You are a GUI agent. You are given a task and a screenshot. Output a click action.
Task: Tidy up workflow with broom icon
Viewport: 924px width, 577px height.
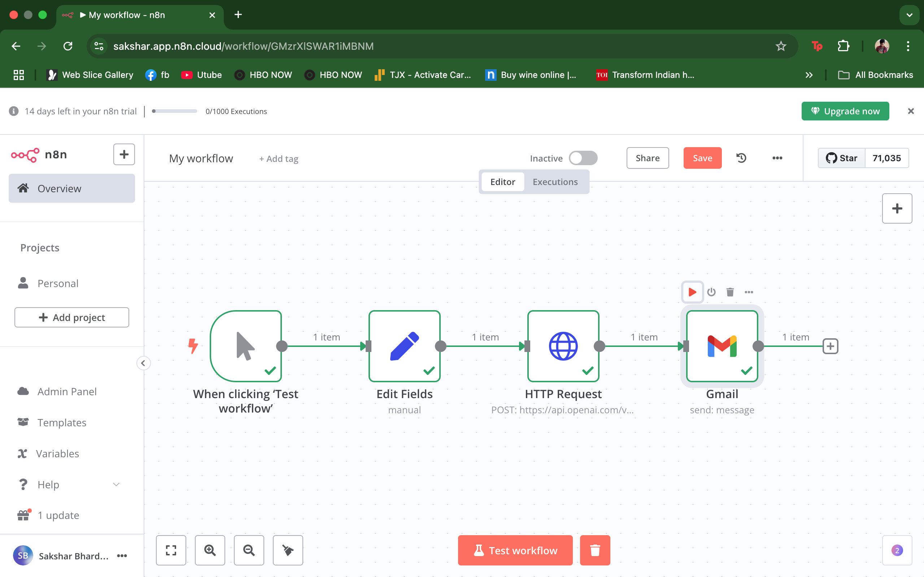click(288, 550)
